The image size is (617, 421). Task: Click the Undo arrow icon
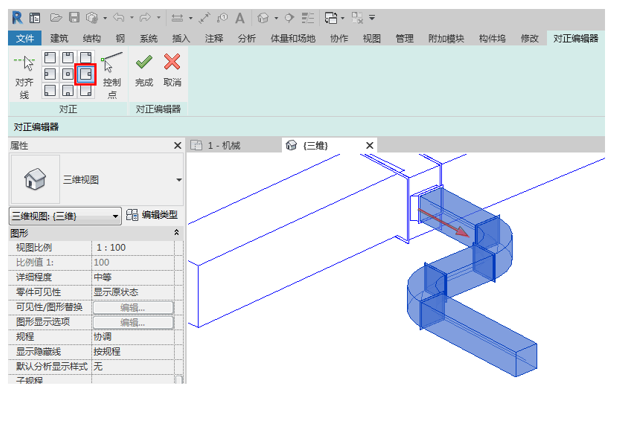pos(119,18)
